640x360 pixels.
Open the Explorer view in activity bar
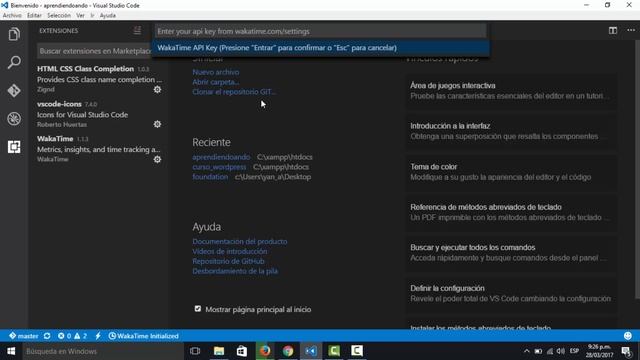pos(14,34)
